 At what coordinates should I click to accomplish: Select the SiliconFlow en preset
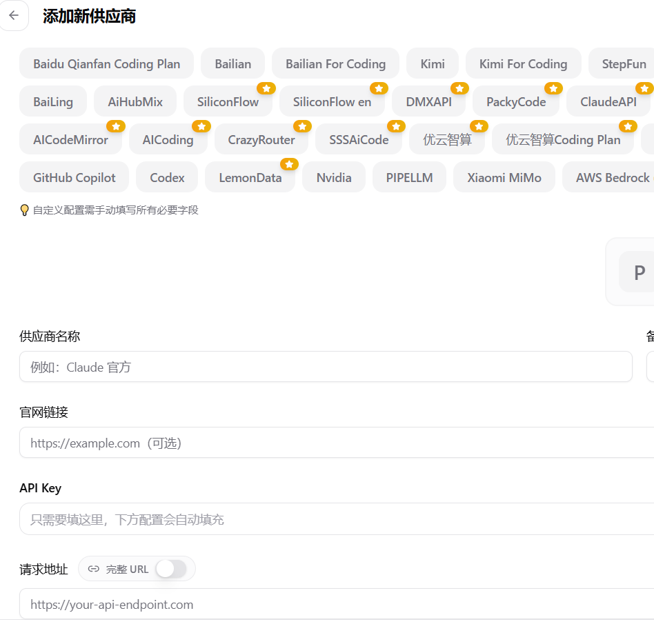332,101
